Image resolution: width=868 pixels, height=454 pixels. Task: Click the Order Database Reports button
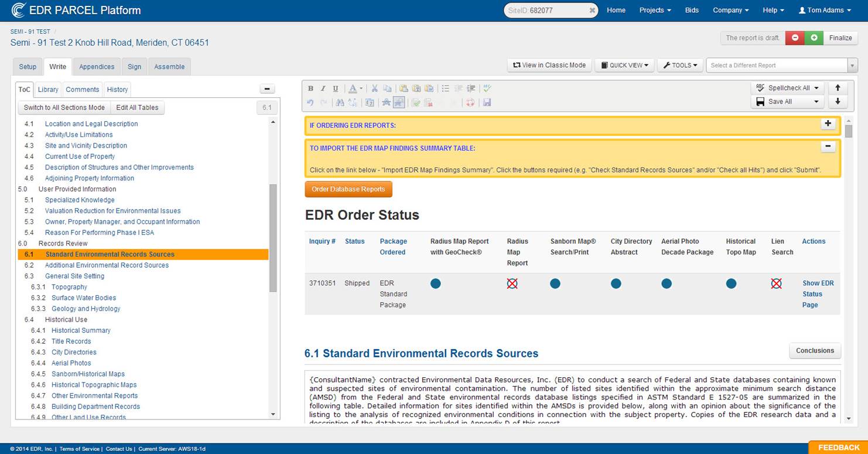348,189
